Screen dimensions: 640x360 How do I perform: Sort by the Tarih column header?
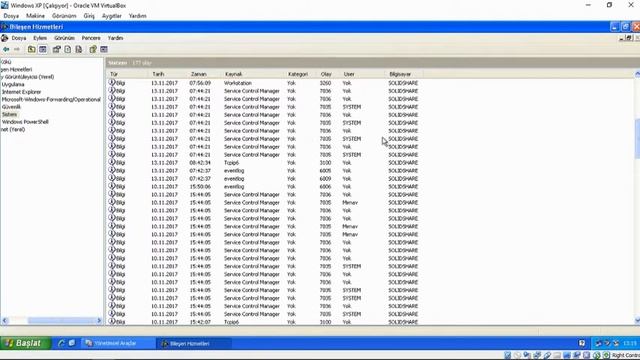click(x=167, y=74)
